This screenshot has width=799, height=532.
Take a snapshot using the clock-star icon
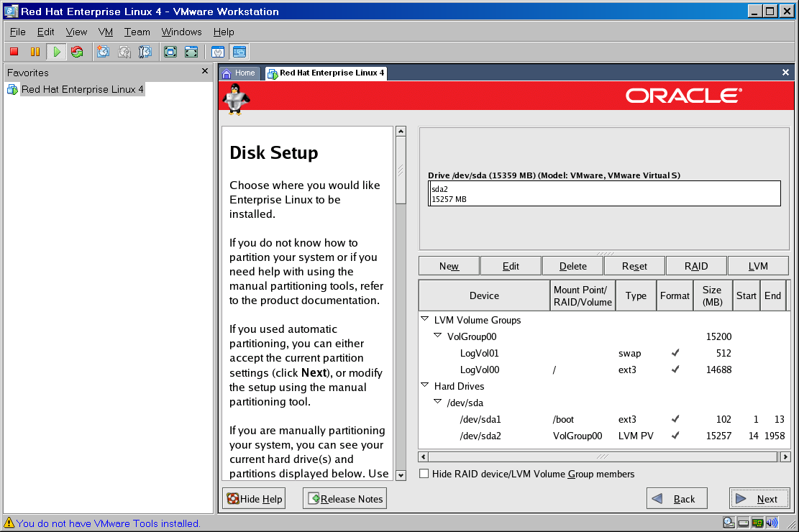[104, 52]
